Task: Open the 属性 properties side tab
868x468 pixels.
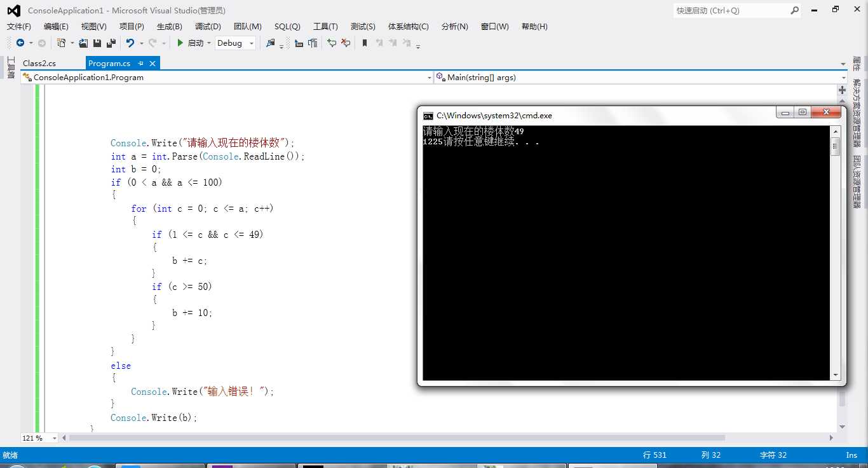Action: coord(857,64)
